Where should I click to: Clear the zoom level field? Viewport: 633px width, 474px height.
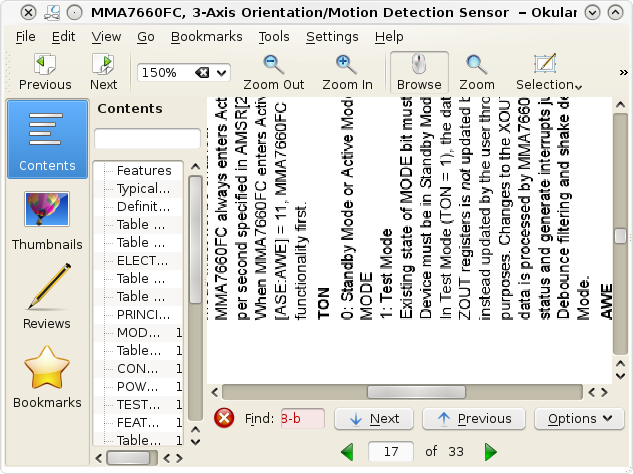point(202,73)
